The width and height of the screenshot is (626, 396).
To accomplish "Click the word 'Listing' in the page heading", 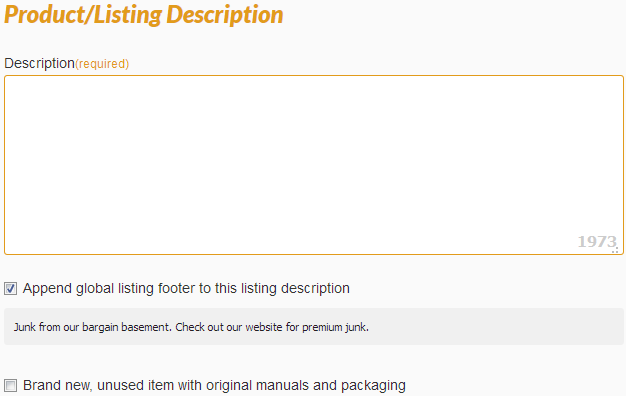I will [x=128, y=15].
